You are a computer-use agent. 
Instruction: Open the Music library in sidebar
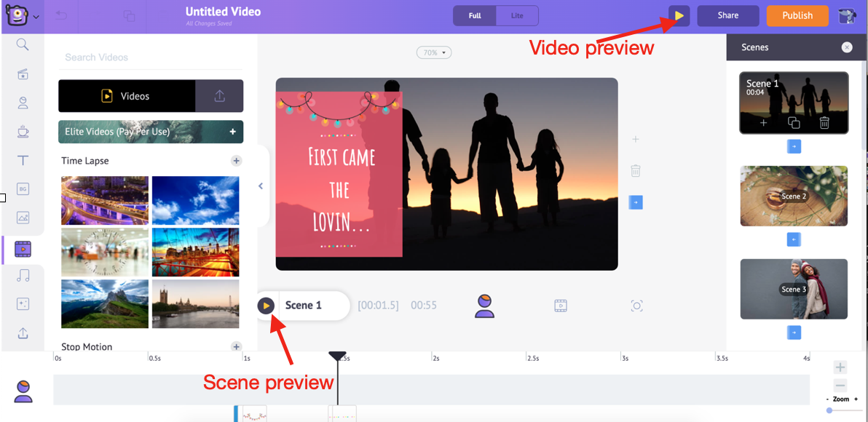click(x=23, y=276)
